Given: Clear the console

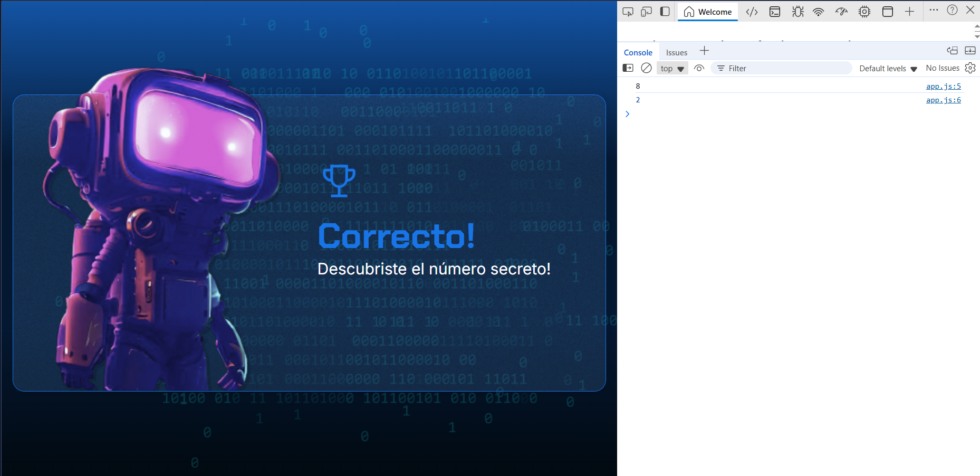Looking at the screenshot, I should click(646, 68).
